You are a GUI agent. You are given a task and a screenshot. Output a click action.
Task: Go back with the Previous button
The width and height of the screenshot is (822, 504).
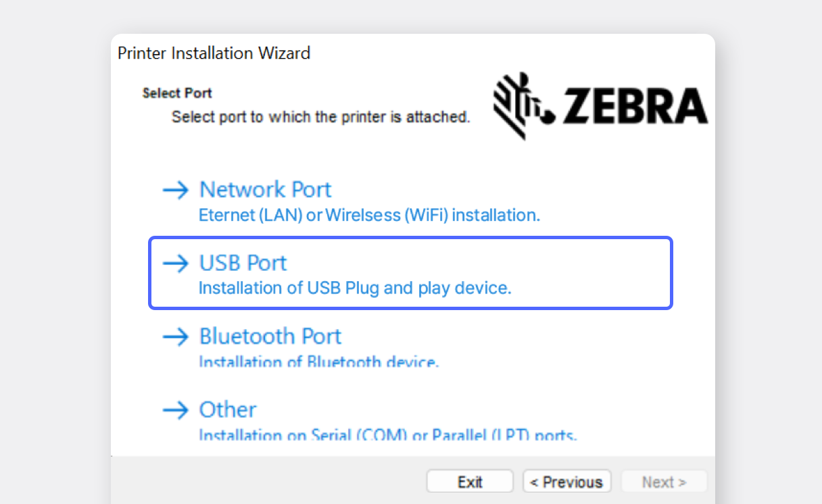click(x=566, y=482)
